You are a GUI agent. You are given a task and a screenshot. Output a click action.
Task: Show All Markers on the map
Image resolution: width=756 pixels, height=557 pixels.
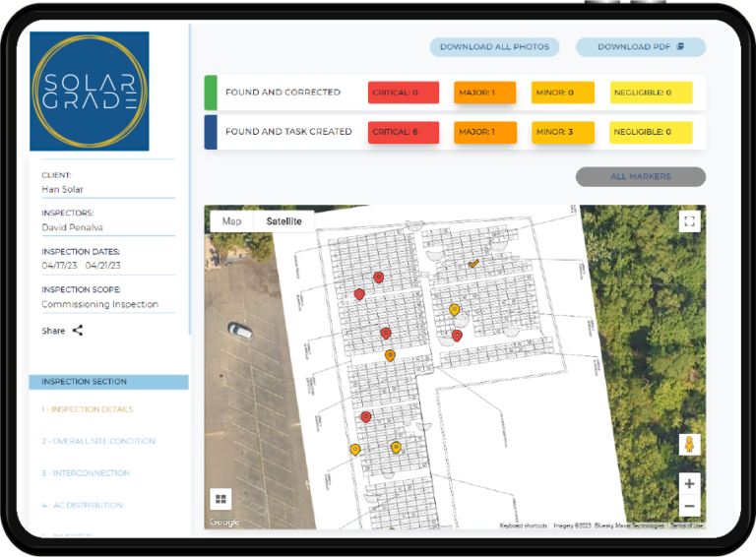[x=640, y=177]
